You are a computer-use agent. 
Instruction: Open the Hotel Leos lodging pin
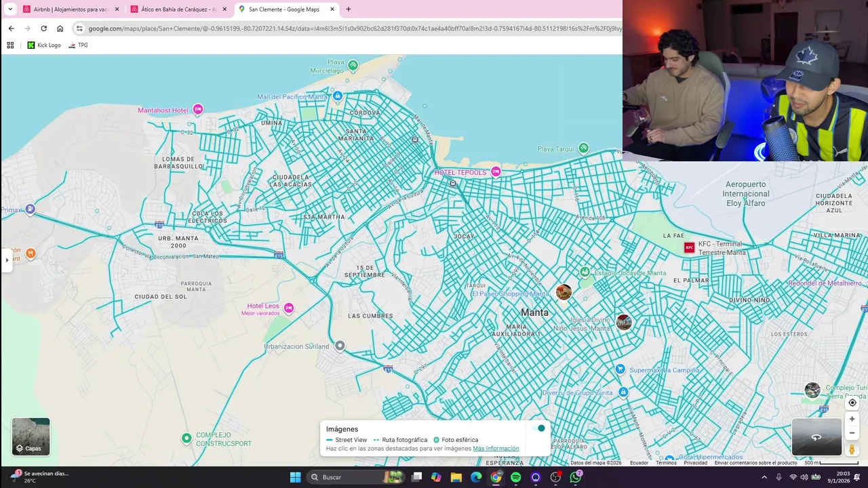tap(289, 308)
